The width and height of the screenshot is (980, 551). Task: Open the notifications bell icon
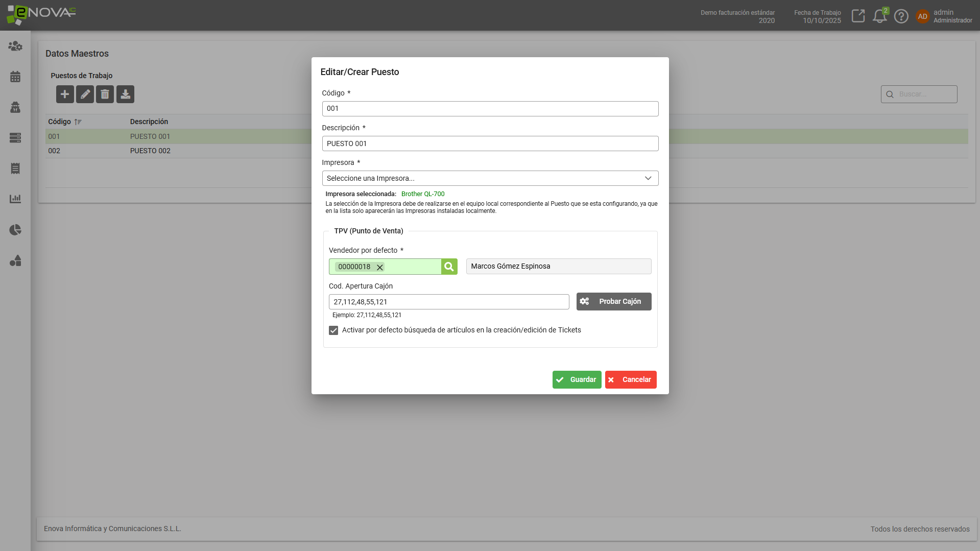coord(879,16)
